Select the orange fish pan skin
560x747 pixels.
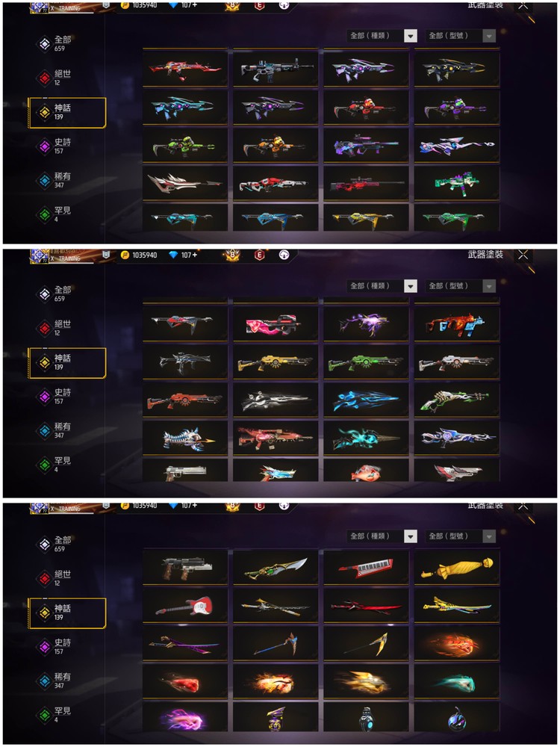pos(366,471)
